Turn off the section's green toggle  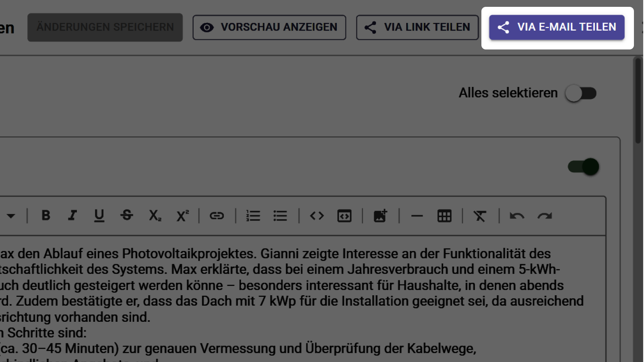point(583,167)
